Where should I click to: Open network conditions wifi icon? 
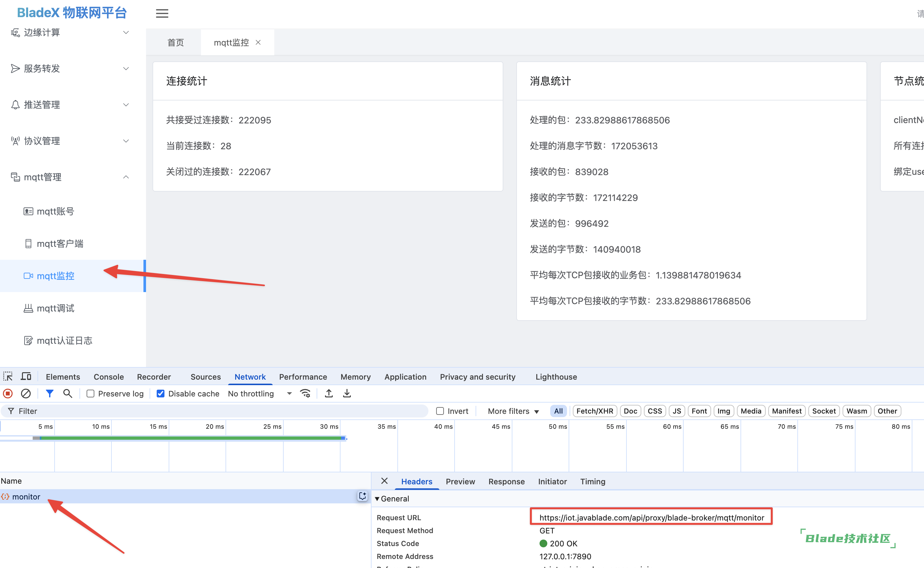click(305, 393)
